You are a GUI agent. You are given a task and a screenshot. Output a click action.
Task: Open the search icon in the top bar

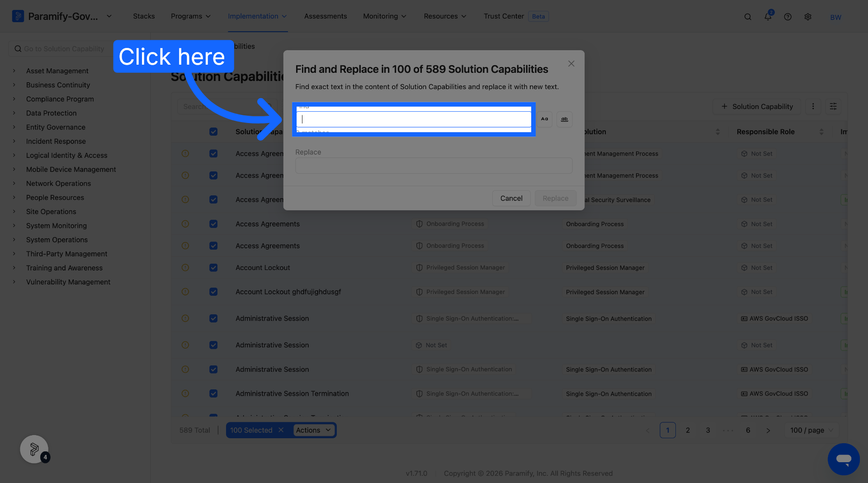pyautogui.click(x=748, y=17)
